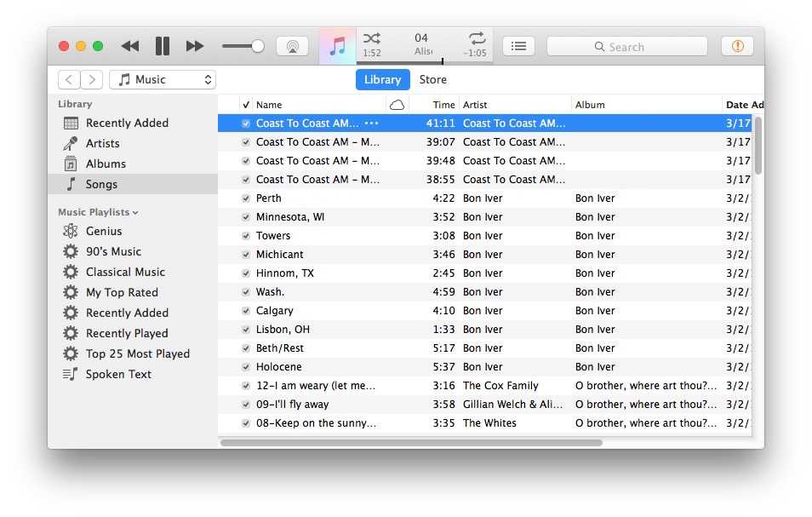Click the orange alert icon button
Viewport: 812px width, 517px height.
click(737, 47)
